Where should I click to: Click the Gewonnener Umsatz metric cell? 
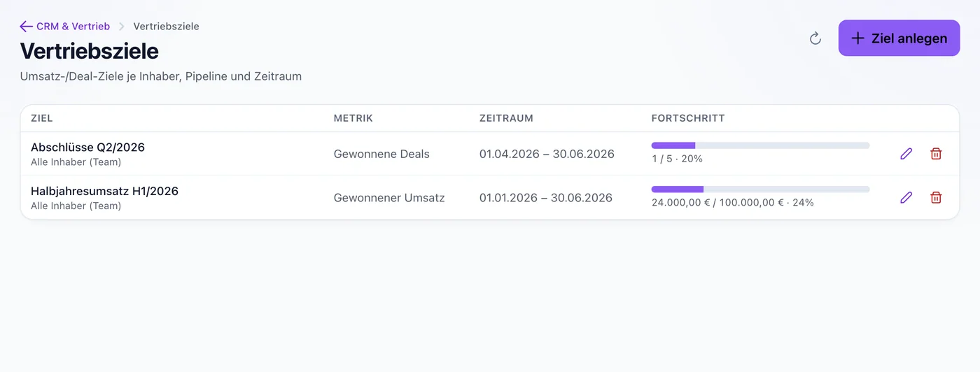(389, 198)
